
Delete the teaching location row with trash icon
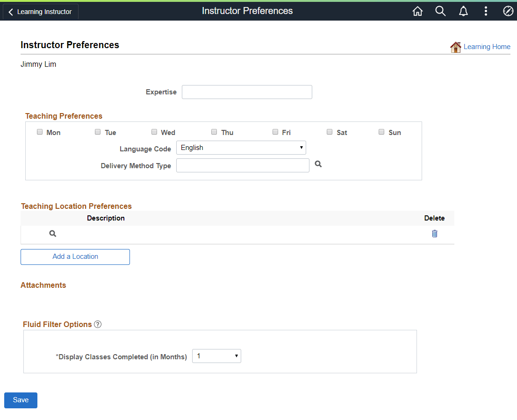pos(434,234)
